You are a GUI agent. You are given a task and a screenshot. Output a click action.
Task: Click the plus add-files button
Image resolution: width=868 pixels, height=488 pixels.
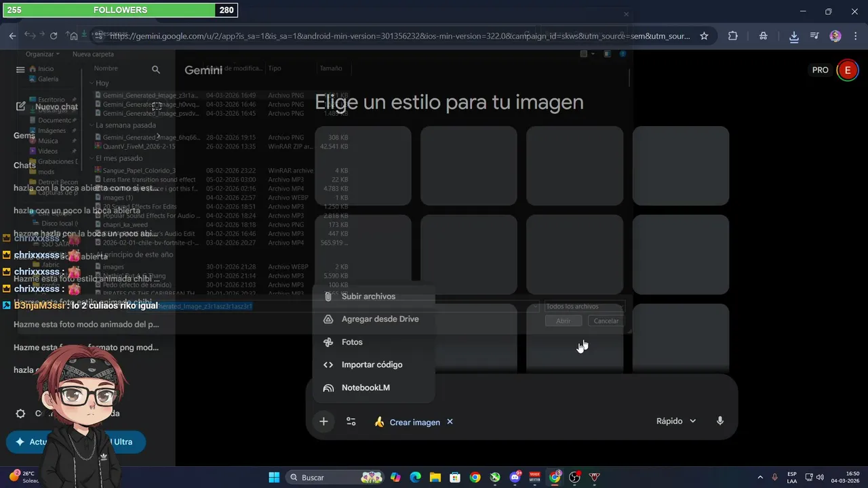point(323,422)
